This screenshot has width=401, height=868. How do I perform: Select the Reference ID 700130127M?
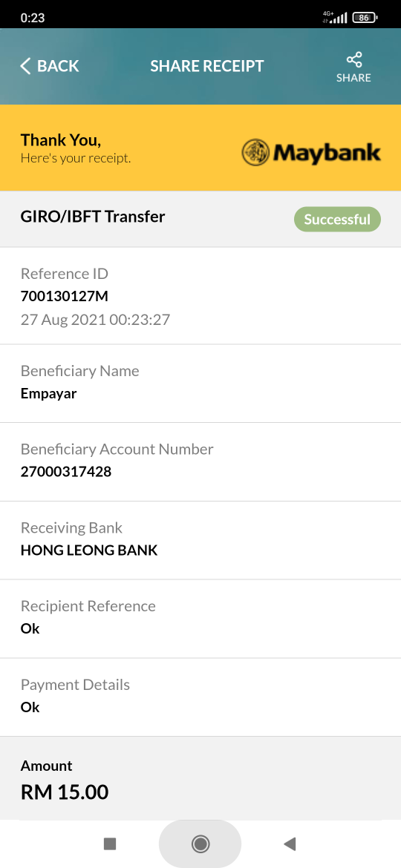coord(65,296)
